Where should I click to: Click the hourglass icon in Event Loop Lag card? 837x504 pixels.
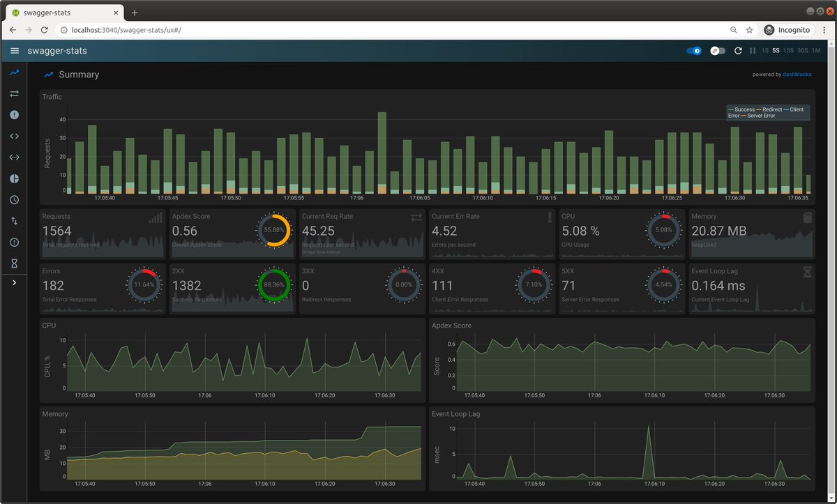[x=807, y=272]
